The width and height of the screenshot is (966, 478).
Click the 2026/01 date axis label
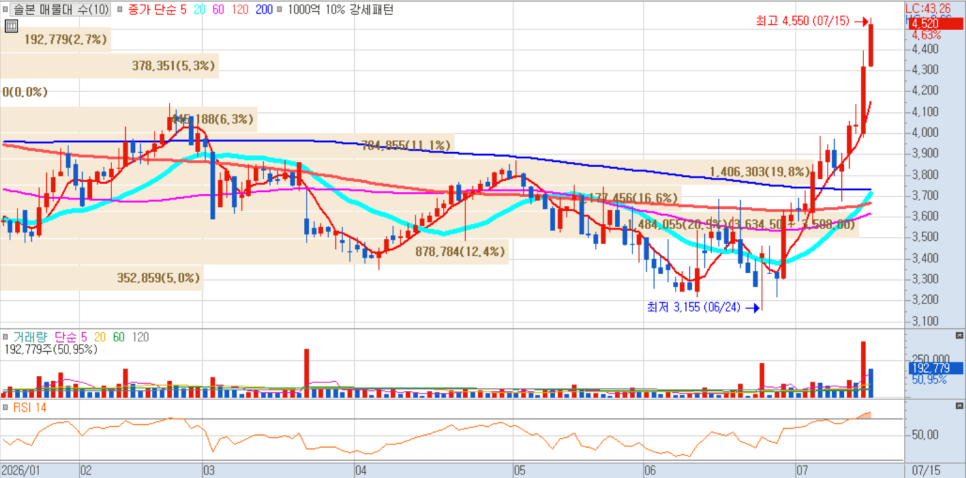point(21,471)
